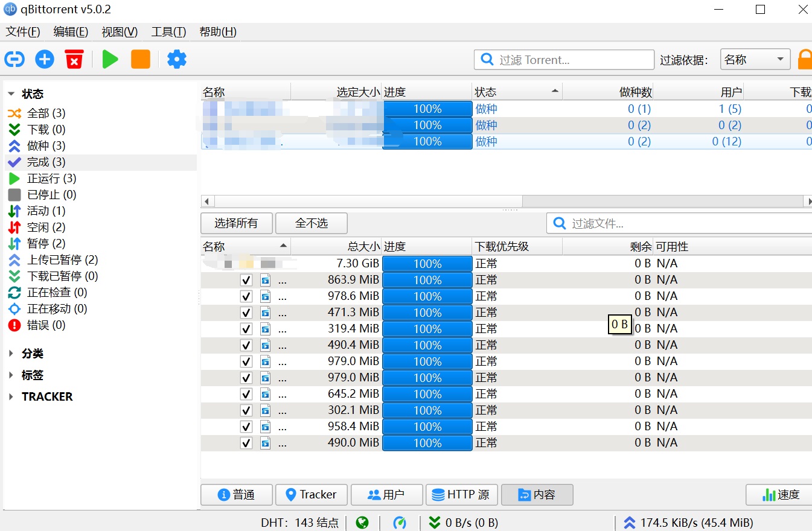Open the 编辑(E) menu
The image size is (812, 531).
71,32
